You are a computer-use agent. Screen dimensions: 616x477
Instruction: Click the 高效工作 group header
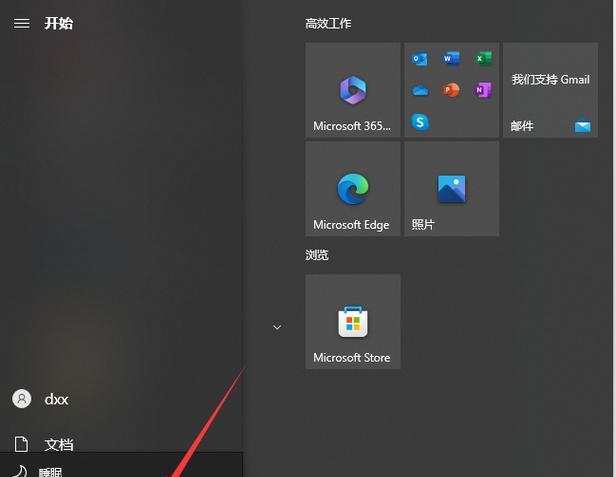(328, 24)
